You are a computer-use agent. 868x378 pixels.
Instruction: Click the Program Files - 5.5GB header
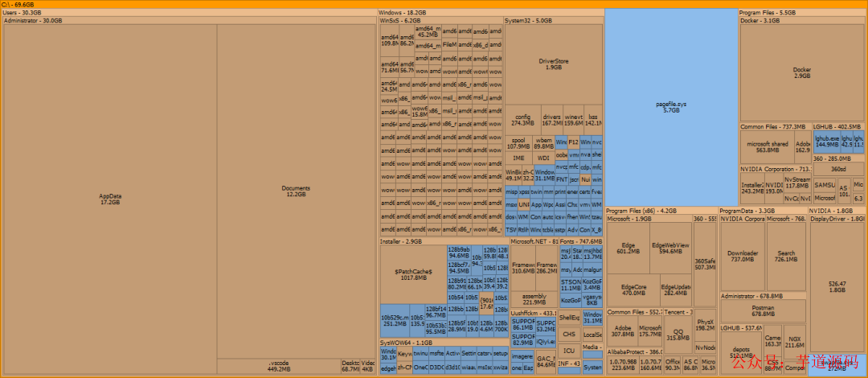pos(802,12)
